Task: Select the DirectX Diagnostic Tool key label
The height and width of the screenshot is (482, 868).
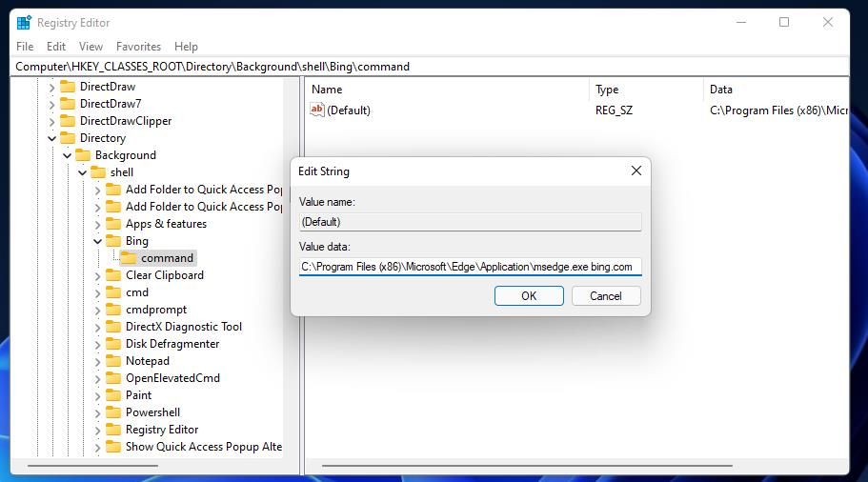Action: click(x=184, y=327)
